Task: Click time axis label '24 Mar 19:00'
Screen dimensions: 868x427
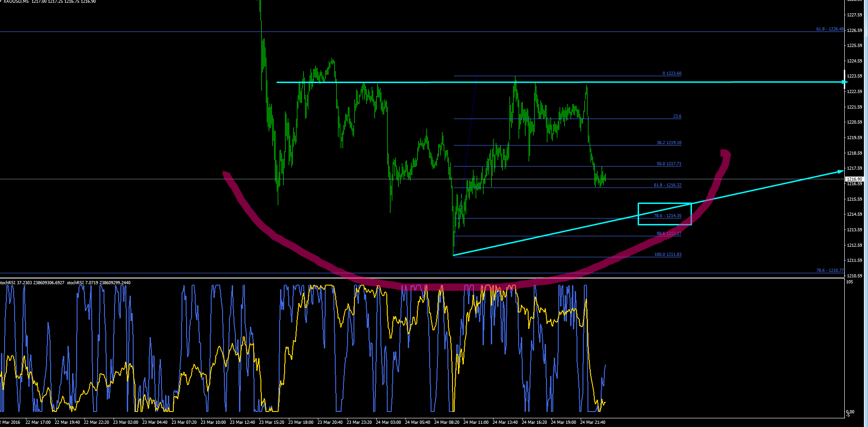Action: pos(564,422)
